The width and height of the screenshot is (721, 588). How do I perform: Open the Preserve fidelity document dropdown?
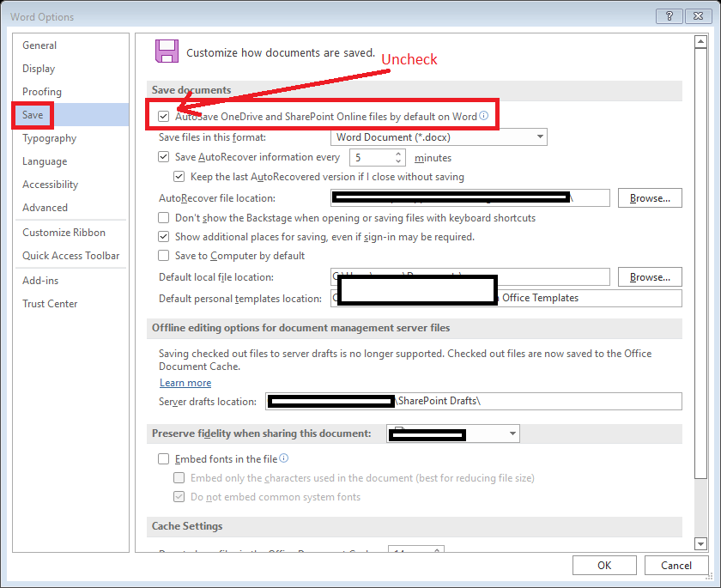(x=453, y=433)
